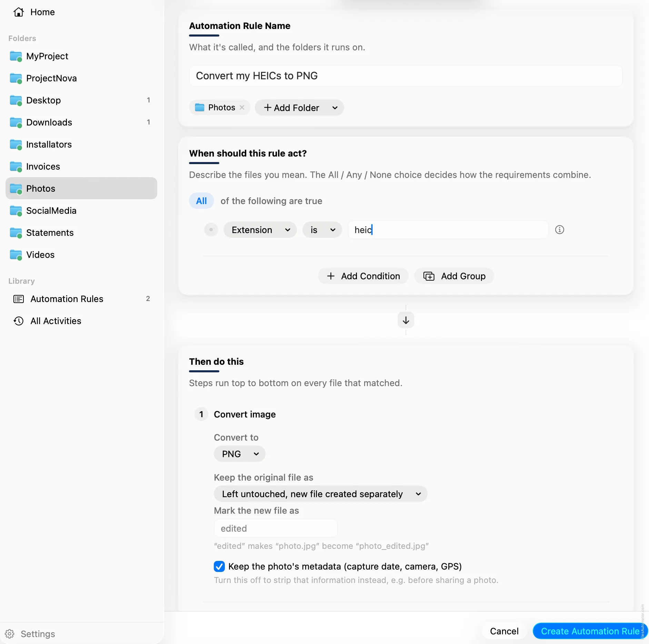The image size is (649, 644).
Task: Cancel rule creation
Action: (x=504, y=631)
